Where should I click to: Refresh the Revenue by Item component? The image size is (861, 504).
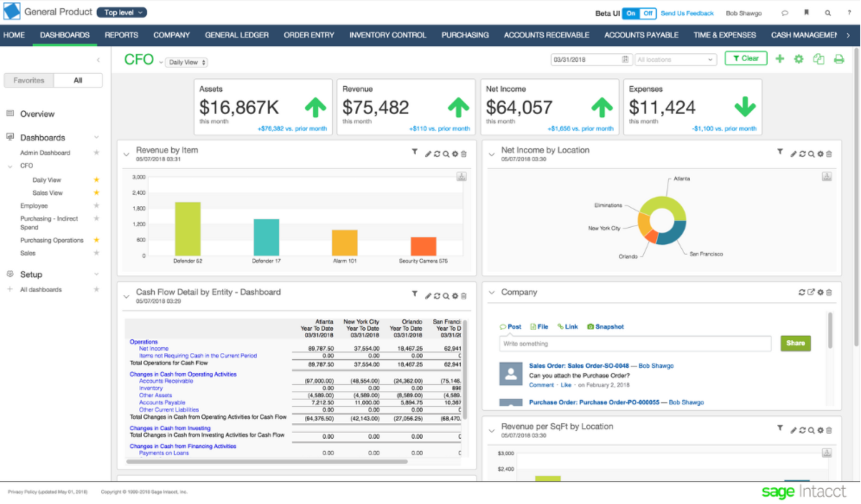tap(437, 154)
